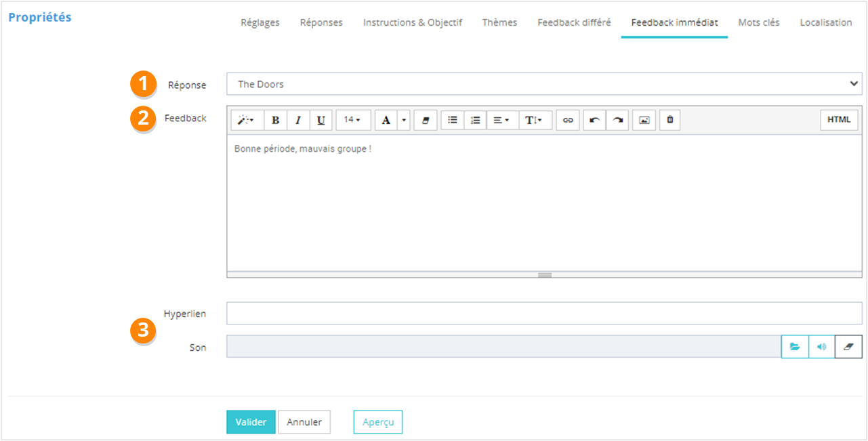
Task: Open the Feedback différé tab
Action: pyautogui.click(x=574, y=22)
